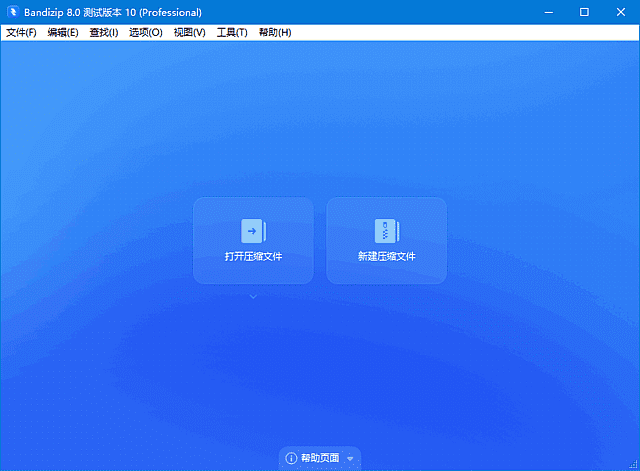The width and height of the screenshot is (640, 471).
Task: Expand the chevron below 打开压缩文件
Action: [x=253, y=297]
